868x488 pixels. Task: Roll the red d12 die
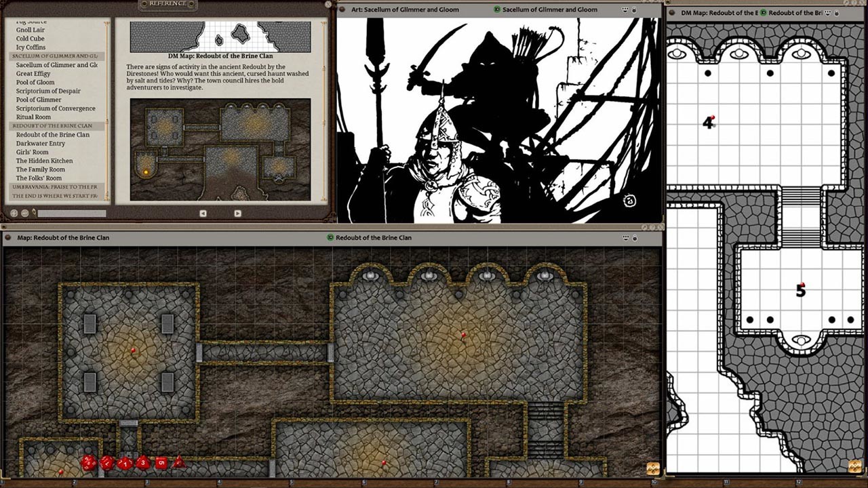106,463
